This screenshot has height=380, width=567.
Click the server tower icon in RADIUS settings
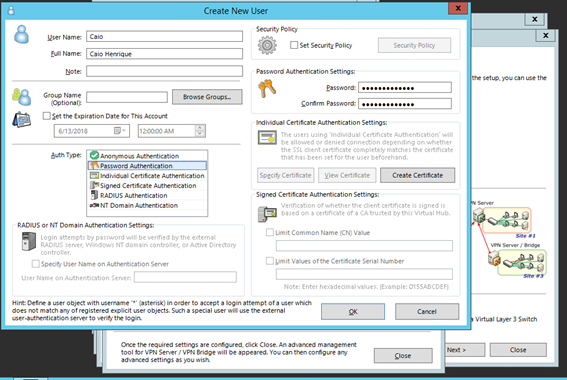tap(29, 242)
